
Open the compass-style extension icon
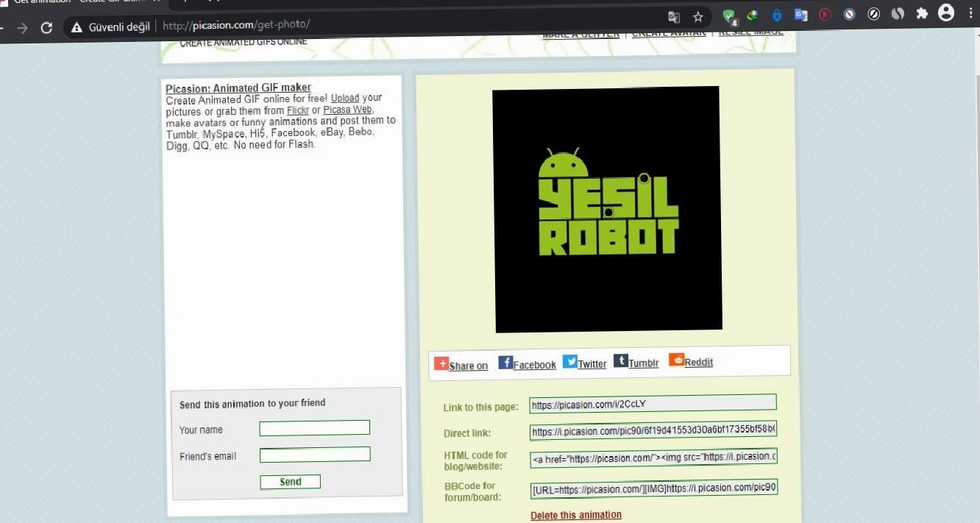click(x=849, y=14)
